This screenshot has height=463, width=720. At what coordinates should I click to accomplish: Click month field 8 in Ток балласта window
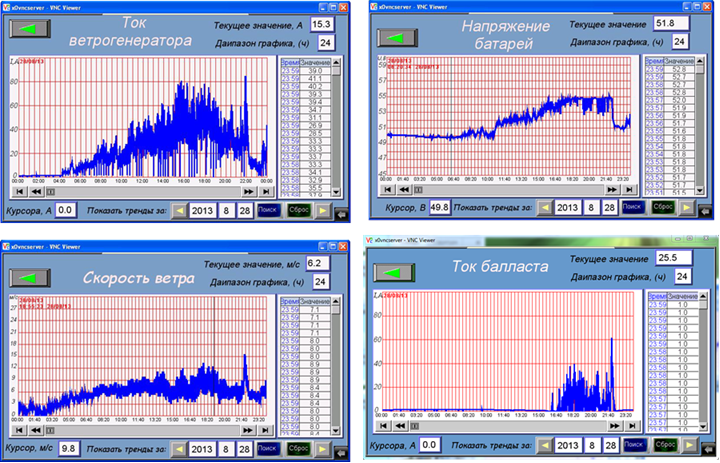click(591, 445)
